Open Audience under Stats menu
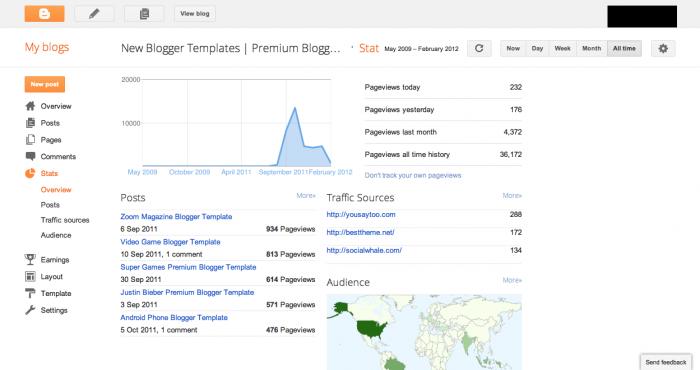 pyautogui.click(x=56, y=235)
